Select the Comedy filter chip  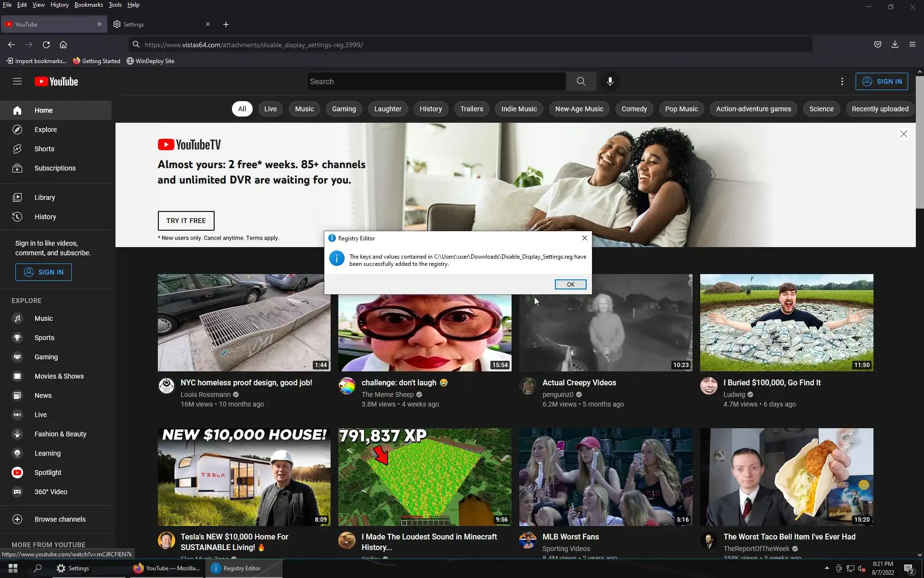pos(634,109)
